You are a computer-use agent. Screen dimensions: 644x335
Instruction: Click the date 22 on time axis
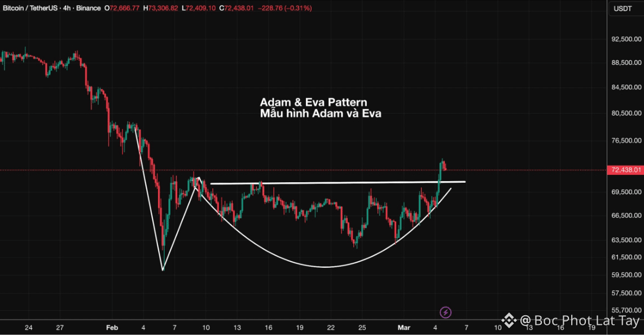(331, 328)
